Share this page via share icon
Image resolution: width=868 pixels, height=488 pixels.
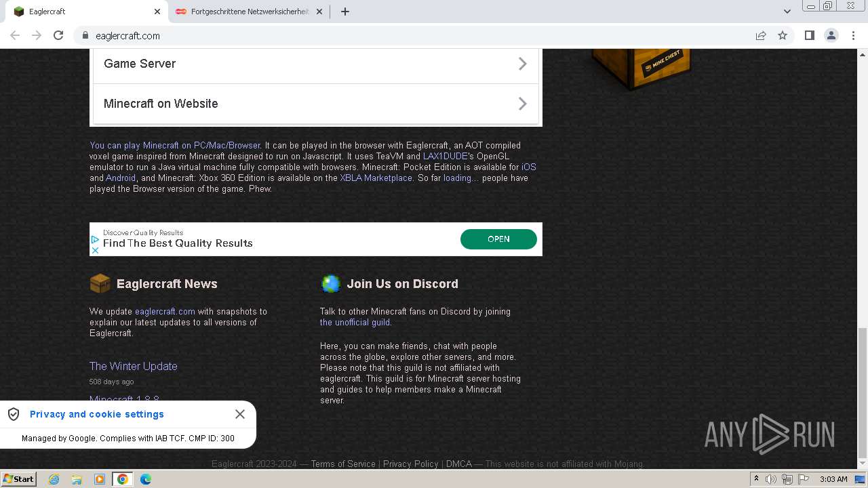pos(761,35)
